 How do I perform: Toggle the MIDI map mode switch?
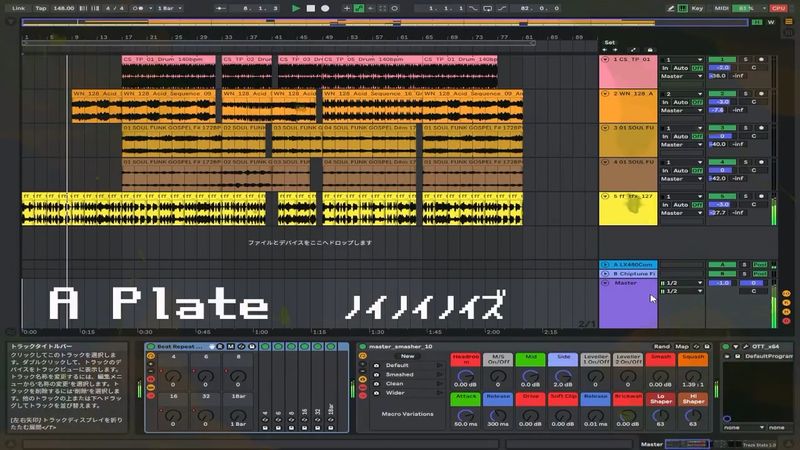tap(723, 8)
